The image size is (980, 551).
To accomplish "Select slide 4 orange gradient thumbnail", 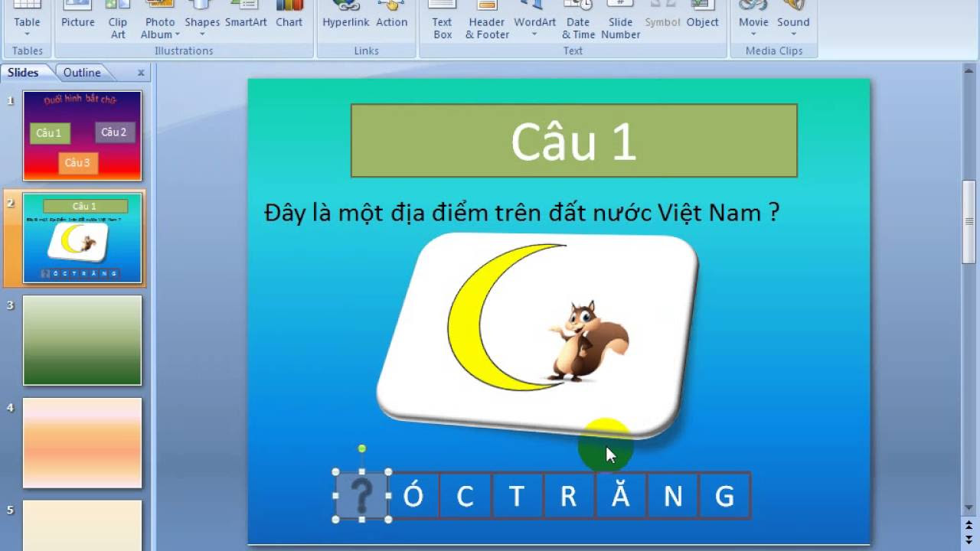I will (83, 443).
